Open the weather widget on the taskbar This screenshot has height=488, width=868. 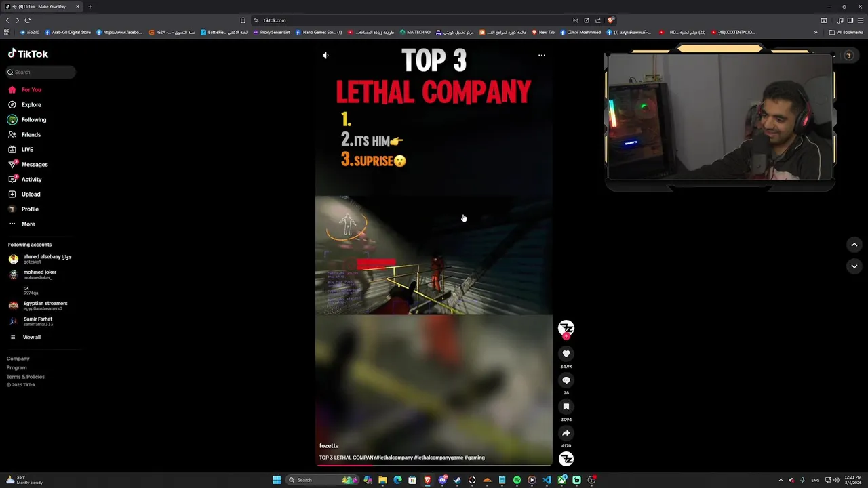tap(24, 480)
